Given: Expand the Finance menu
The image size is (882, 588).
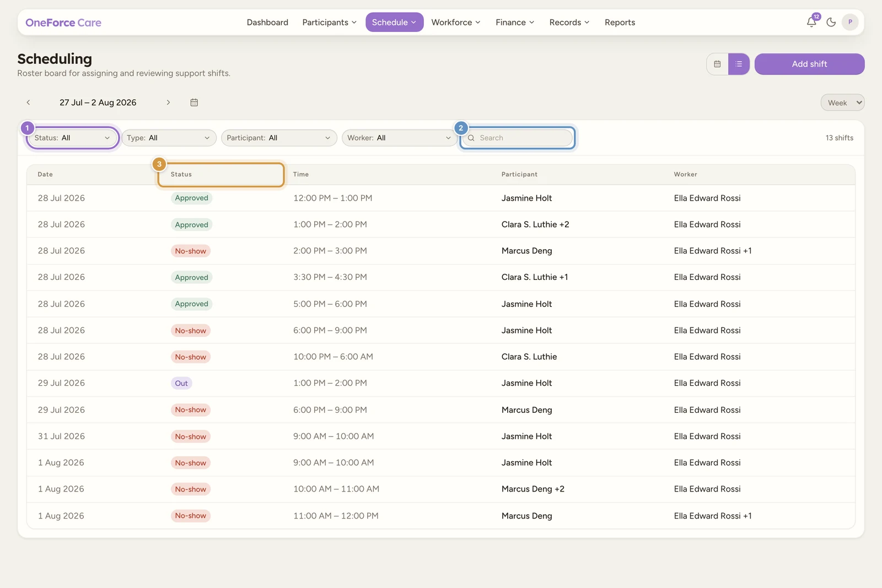Looking at the screenshot, I should pos(515,22).
